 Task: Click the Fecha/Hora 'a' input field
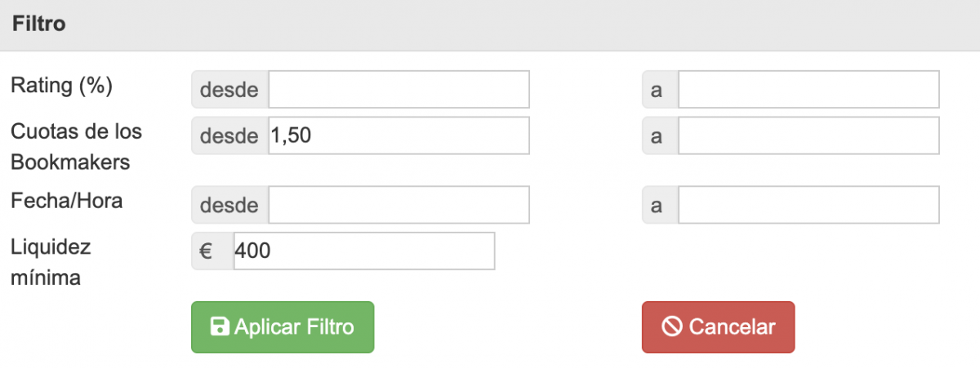point(808,205)
